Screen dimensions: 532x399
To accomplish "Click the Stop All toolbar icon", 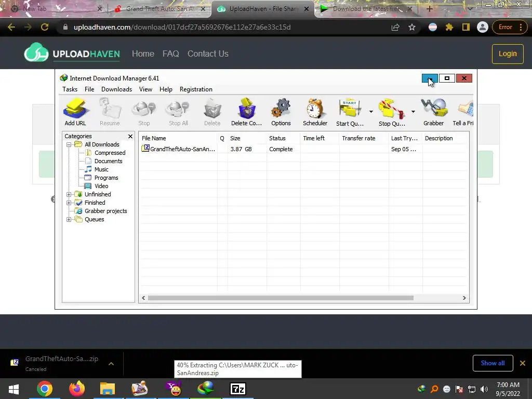I will [x=178, y=112].
